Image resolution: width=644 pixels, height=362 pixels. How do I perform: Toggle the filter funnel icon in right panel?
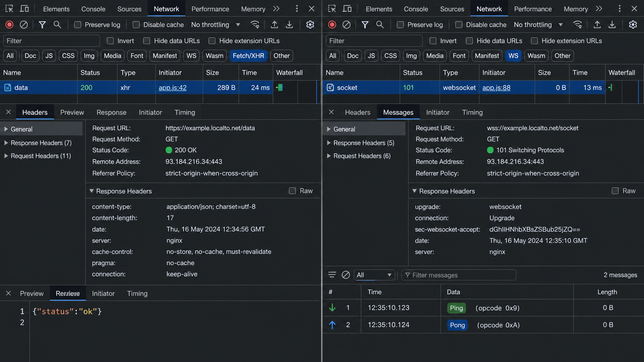365,25
